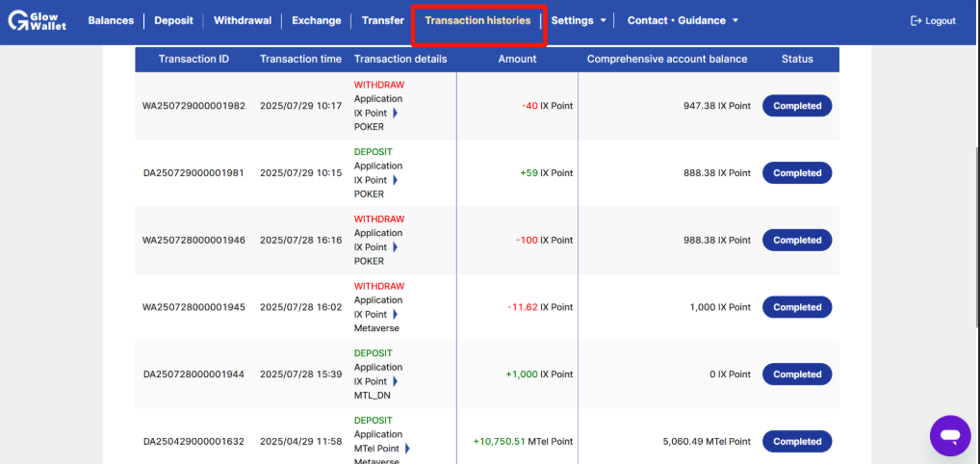Screen dimensions: 980x464
Task: Click Completed button for WA250729000001982
Action: point(797,106)
